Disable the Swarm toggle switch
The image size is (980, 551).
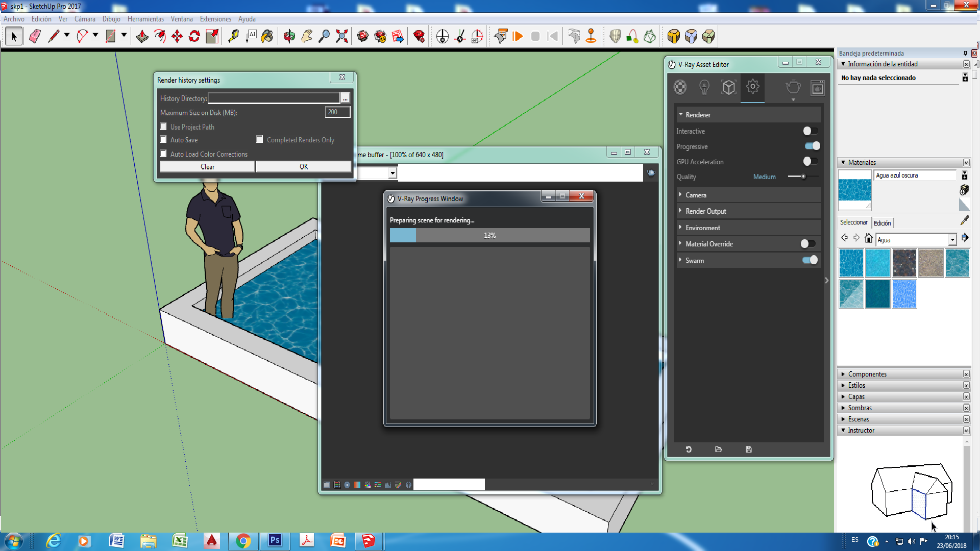coord(810,260)
